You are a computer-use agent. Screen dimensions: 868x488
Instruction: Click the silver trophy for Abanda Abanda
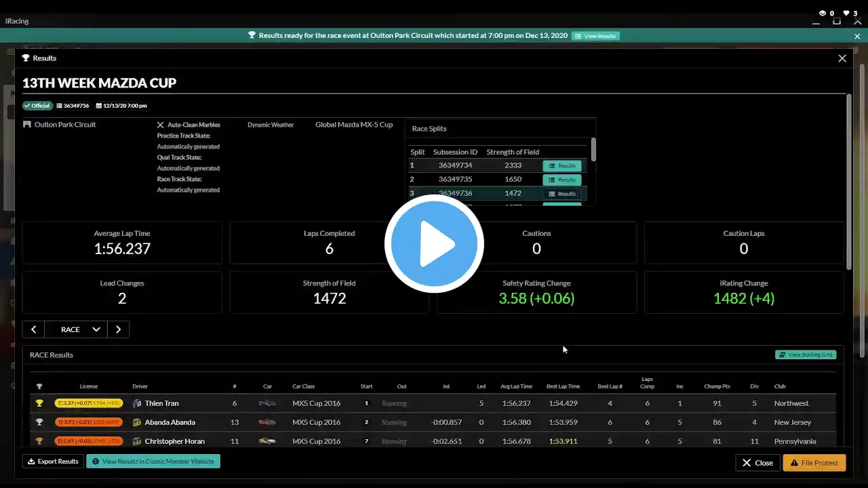(x=39, y=422)
